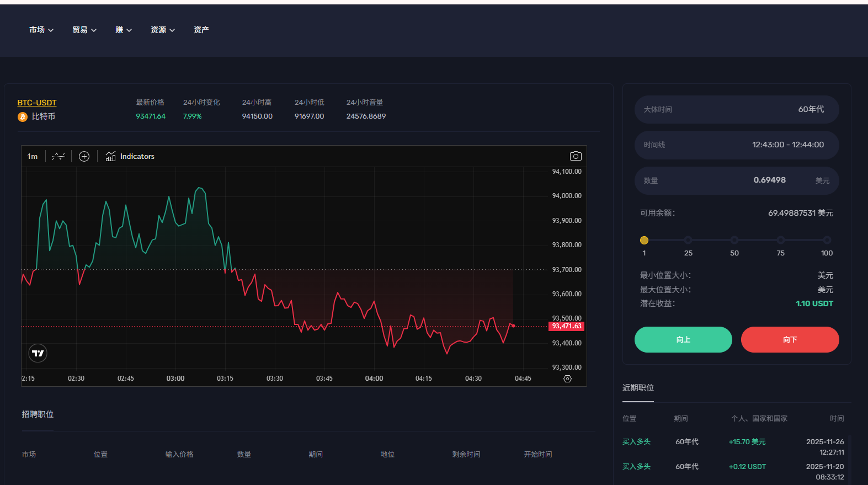Set the amount slider to 75
This screenshot has height=485, width=868.
point(781,240)
